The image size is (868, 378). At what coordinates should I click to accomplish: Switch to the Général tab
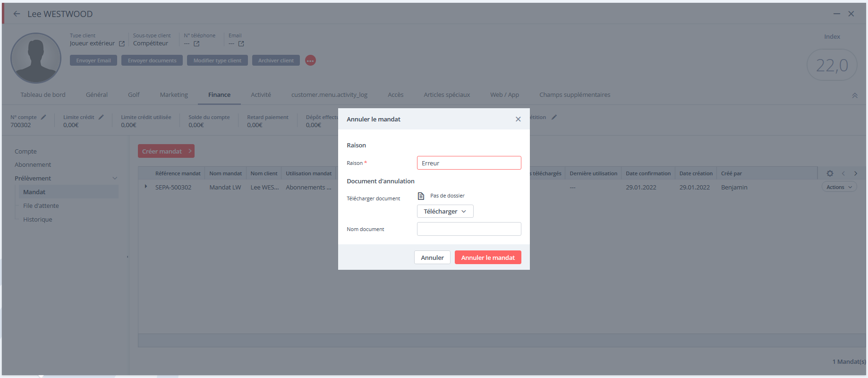tap(97, 95)
